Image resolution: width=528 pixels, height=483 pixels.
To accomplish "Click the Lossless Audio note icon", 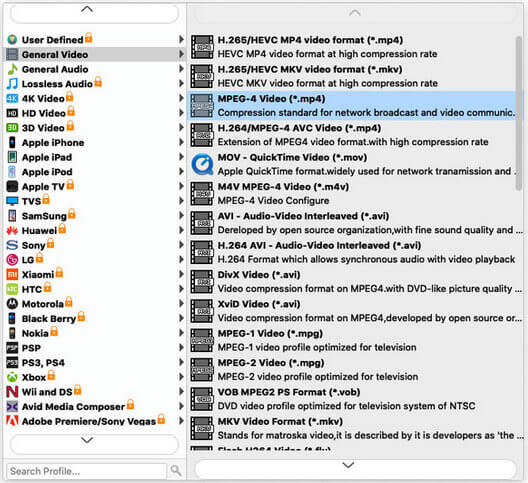I will (x=12, y=84).
